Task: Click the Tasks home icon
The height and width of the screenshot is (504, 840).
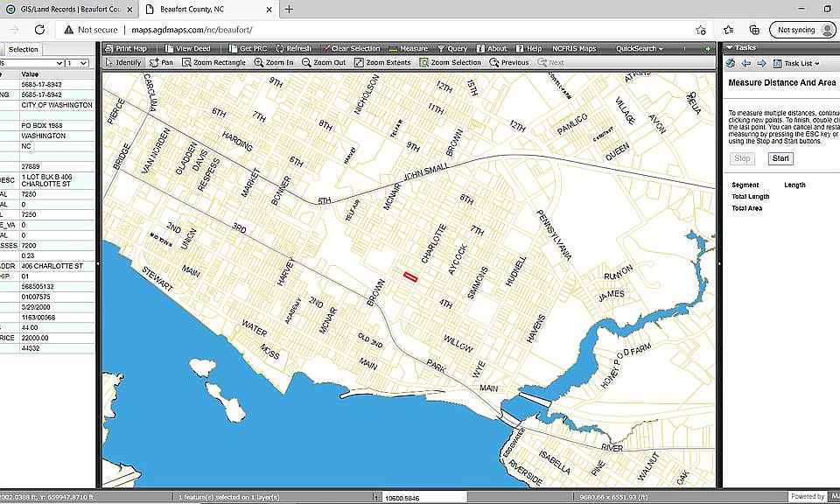Action: click(730, 63)
